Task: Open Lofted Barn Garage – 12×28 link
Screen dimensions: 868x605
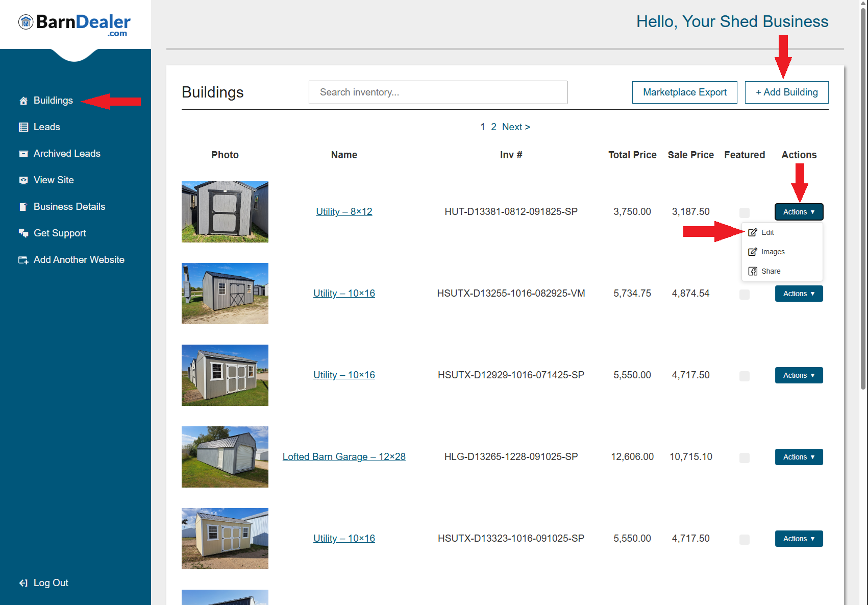Action: point(344,457)
